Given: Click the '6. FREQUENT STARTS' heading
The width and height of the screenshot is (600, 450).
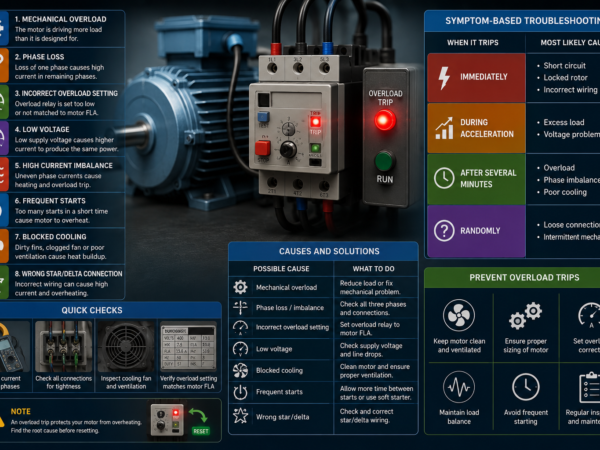Looking at the screenshot, I should 50,201.
